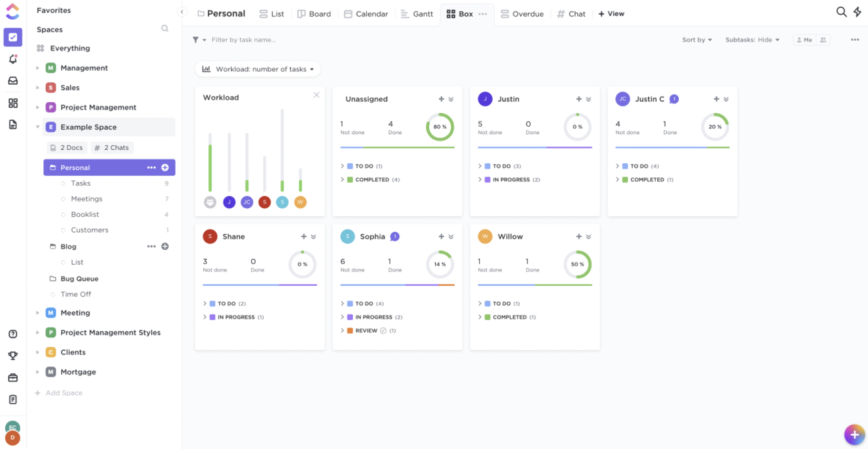This screenshot has width=868, height=449.
Task: Open notifications bell in left rail
Action: click(x=13, y=59)
